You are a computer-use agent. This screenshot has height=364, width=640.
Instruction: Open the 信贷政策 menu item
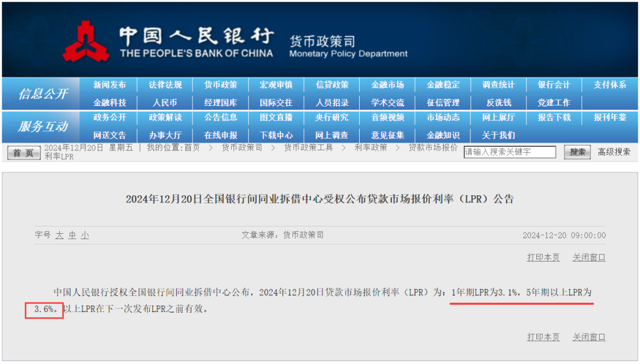pos(332,85)
